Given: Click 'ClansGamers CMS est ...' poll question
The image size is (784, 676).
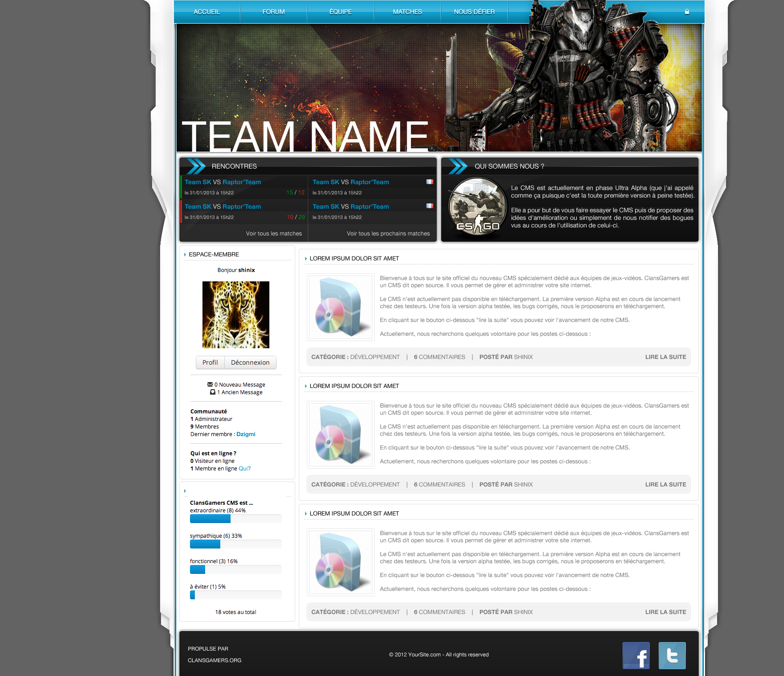Looking at the screenshot, I should [221, 503].
